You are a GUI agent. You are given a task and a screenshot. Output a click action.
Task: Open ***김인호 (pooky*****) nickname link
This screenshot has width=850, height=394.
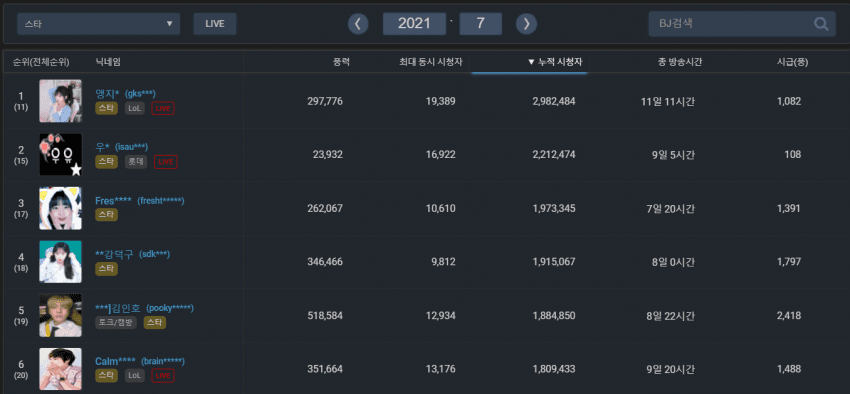[x=144, y=308]
